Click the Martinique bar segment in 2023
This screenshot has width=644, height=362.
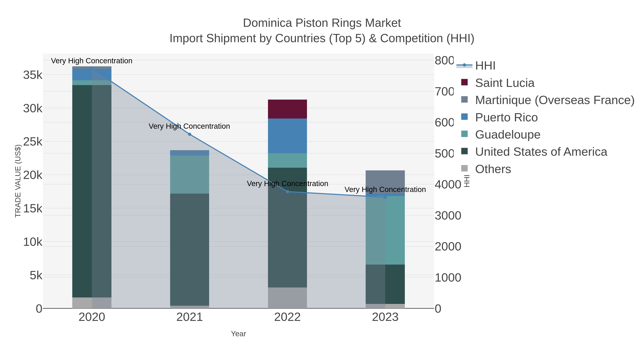385,182
